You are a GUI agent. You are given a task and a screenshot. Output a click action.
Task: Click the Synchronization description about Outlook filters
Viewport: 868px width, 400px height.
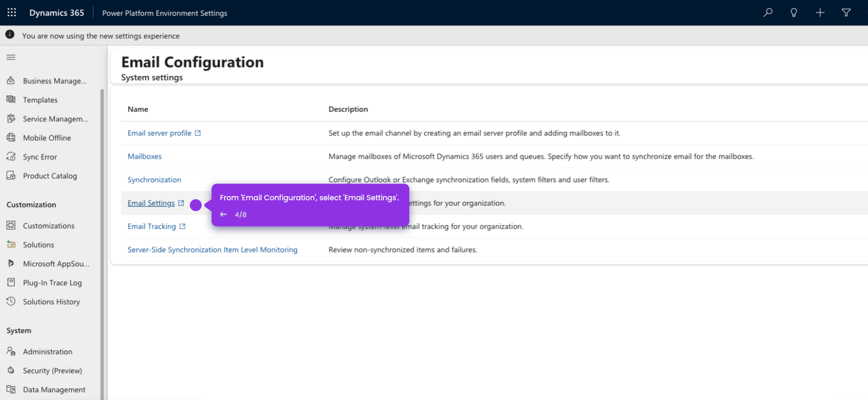(x=469, y=180)
